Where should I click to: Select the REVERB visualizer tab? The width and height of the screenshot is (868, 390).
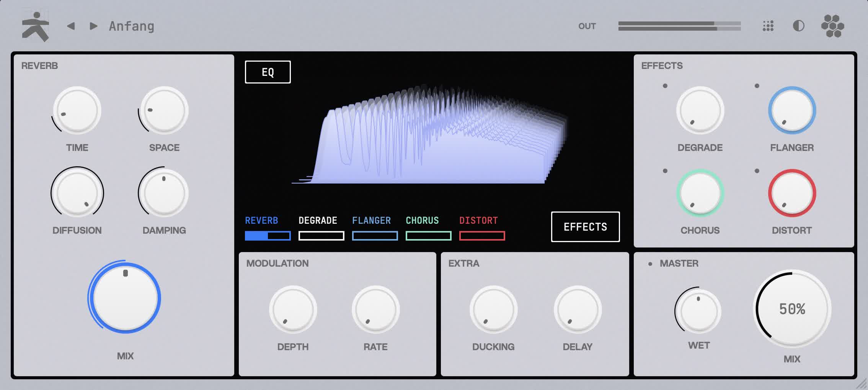[x=268, y=228]
